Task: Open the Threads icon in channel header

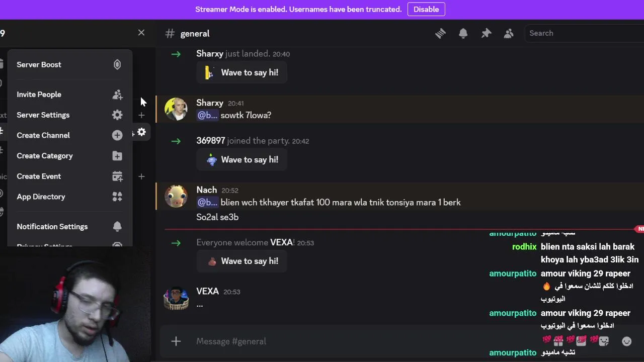Action: tap(440, 33)
